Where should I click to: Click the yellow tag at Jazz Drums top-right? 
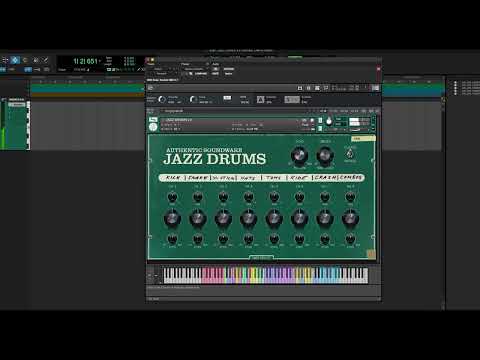[x=363, y=138]
